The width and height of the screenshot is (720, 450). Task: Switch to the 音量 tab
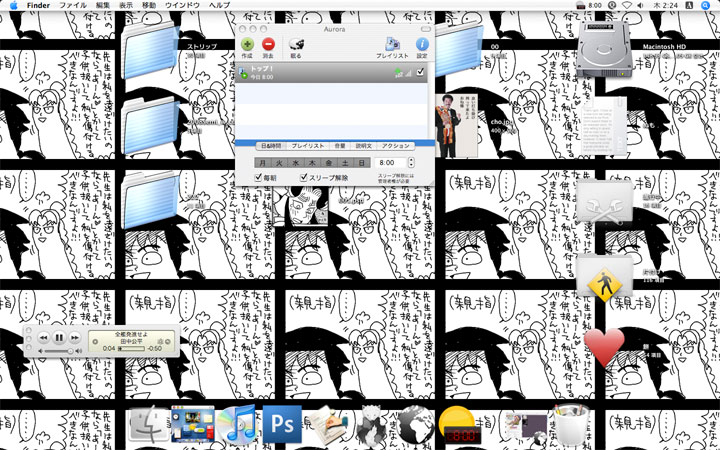pyautogui.click(x=340, y=146)
